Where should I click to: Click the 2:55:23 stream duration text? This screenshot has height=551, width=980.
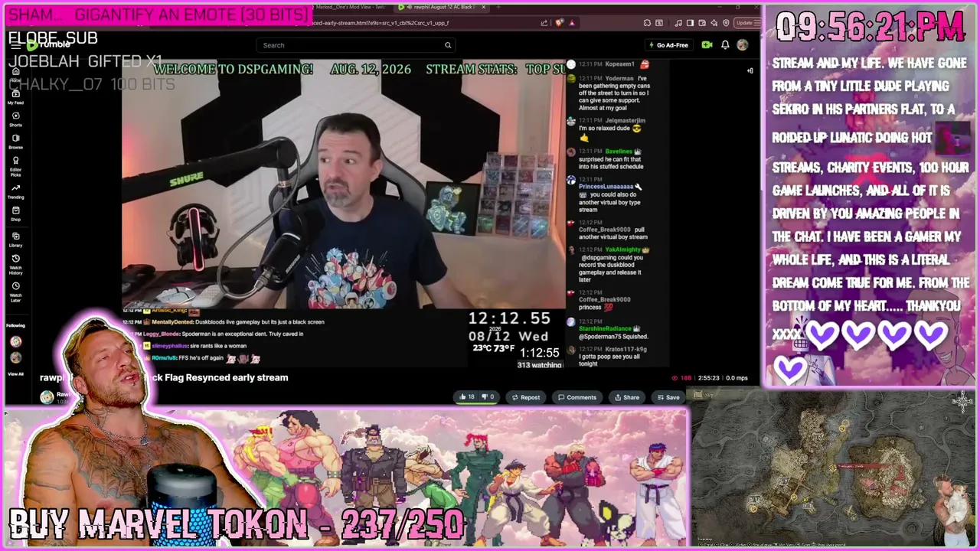[x=707, y=378]
